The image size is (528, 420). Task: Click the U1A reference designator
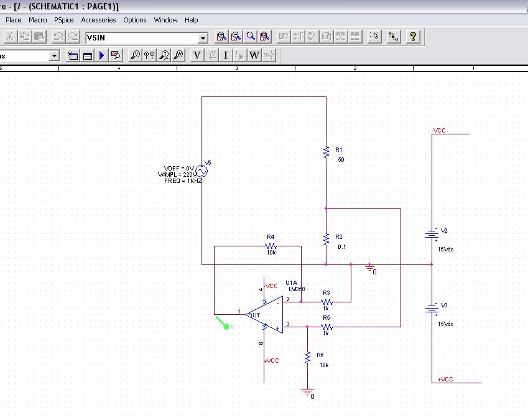coord(291,283)
